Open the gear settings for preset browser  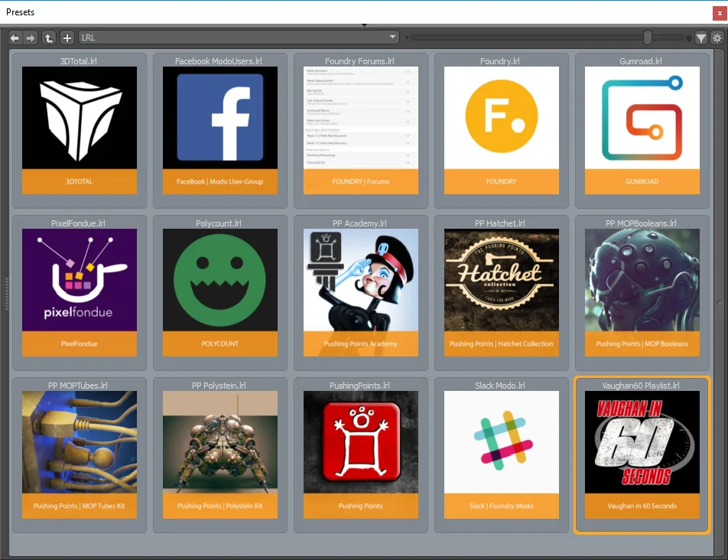pos(717,38)
